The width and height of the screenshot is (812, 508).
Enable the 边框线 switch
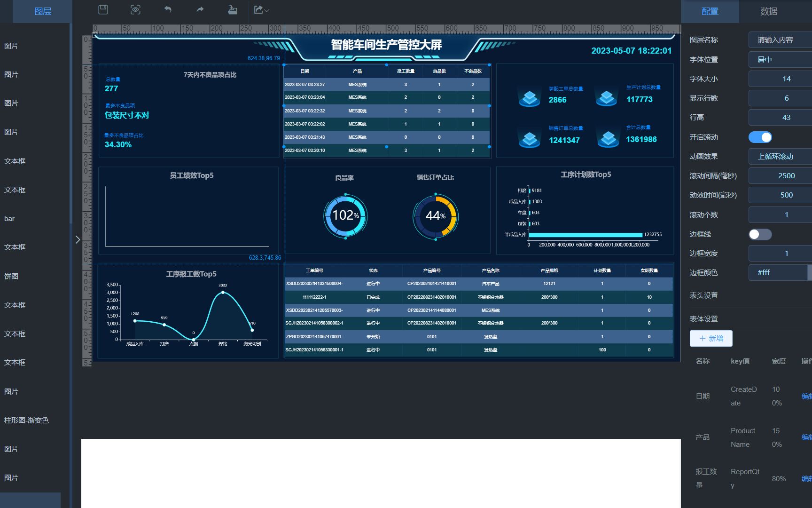(x=760, y=234)
